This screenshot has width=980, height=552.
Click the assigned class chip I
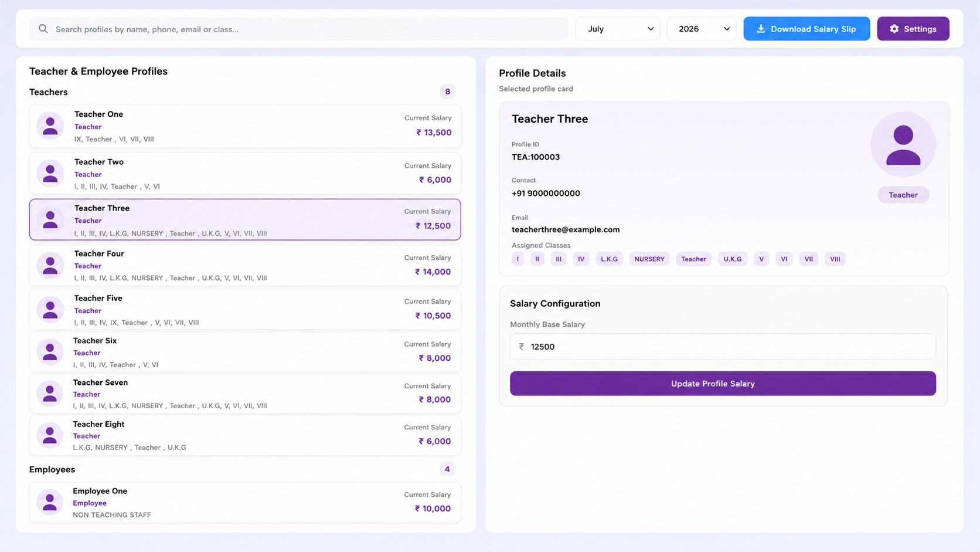click(518, 259)
